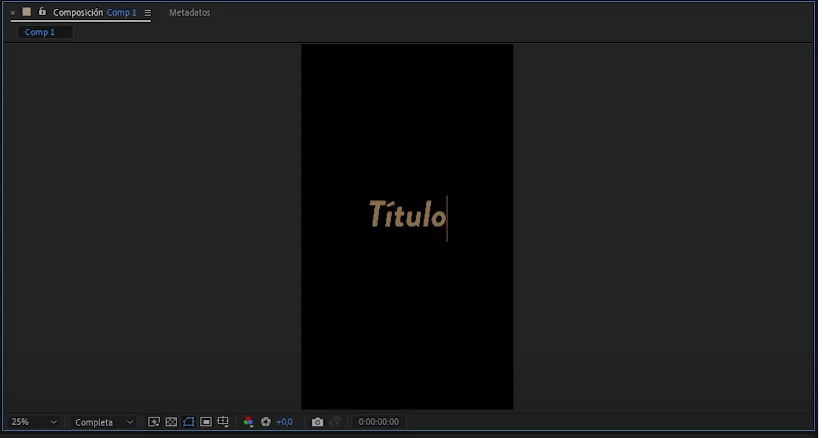Viewport: 822px width, 438px height.
Task: Click the lock icon in the panel header
Action: (42, 12)
